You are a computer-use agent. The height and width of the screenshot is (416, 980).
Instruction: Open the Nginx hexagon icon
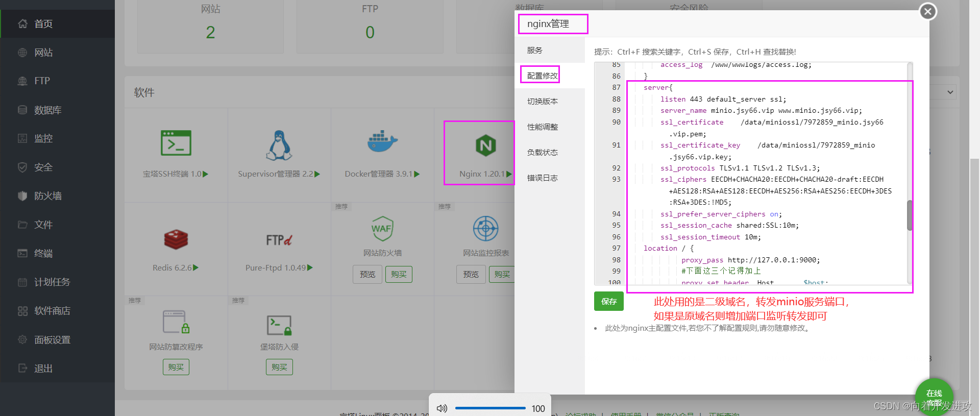coord(485,145)
